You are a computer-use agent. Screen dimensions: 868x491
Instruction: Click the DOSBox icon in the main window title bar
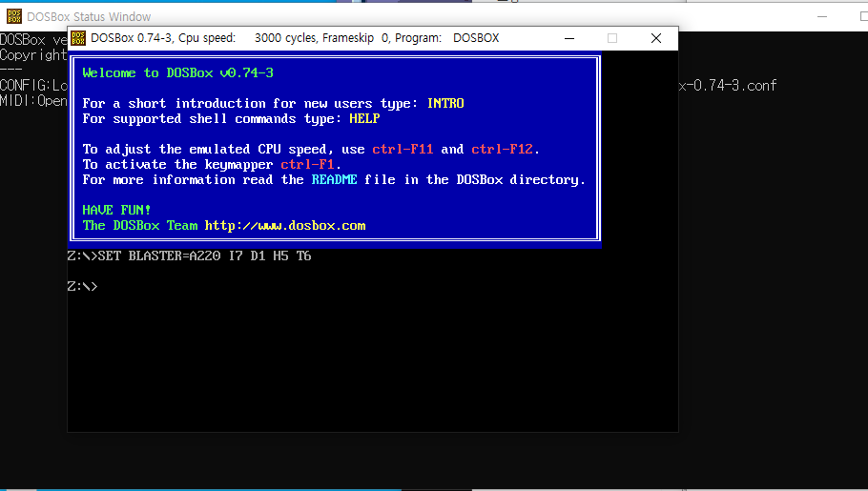click(x=78, y=38)
